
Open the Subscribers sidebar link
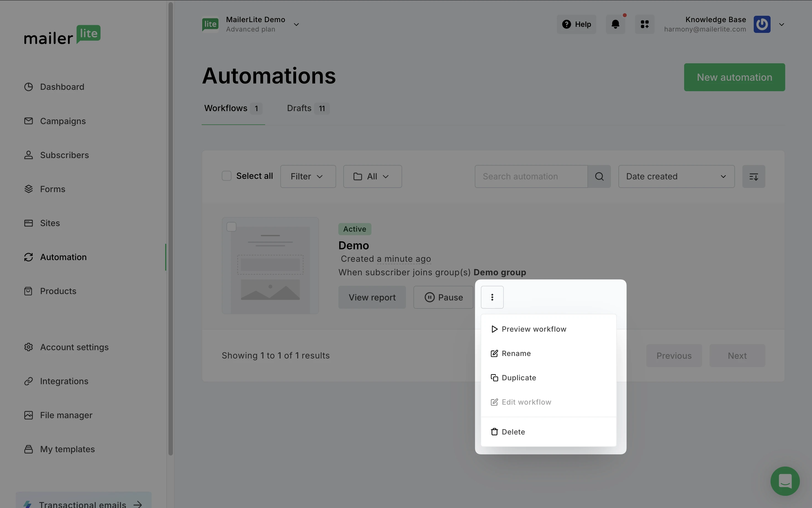64,155
